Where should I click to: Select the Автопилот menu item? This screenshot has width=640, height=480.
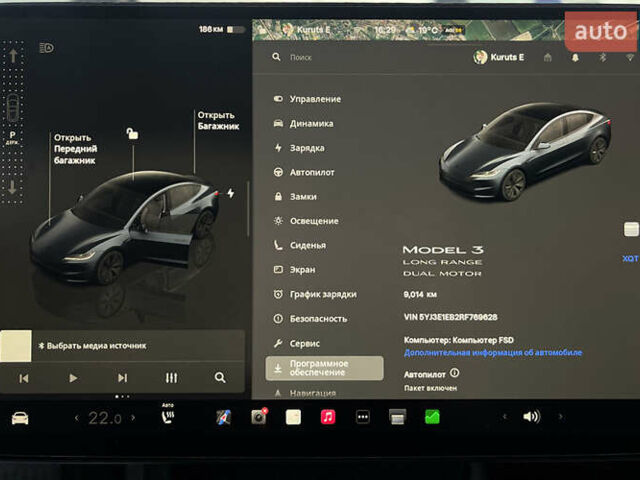(x=312, y=172)
